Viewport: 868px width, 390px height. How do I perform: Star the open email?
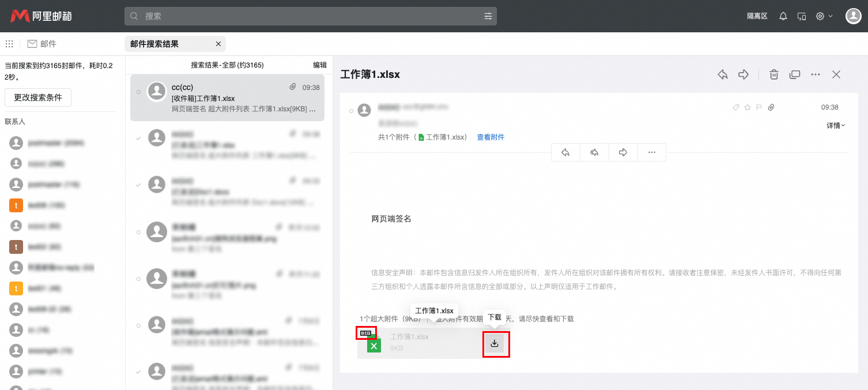(x=747, y=107)
